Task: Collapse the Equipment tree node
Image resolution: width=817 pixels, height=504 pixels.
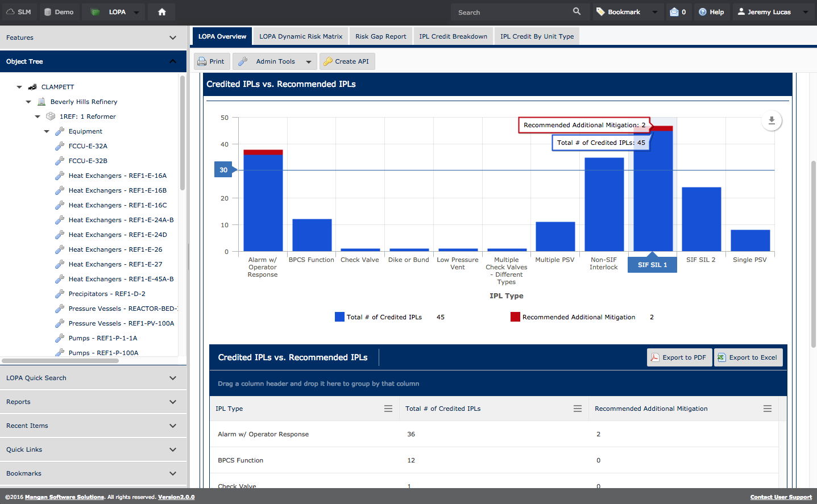Action: pyautogui.click(x=47, y=131)
